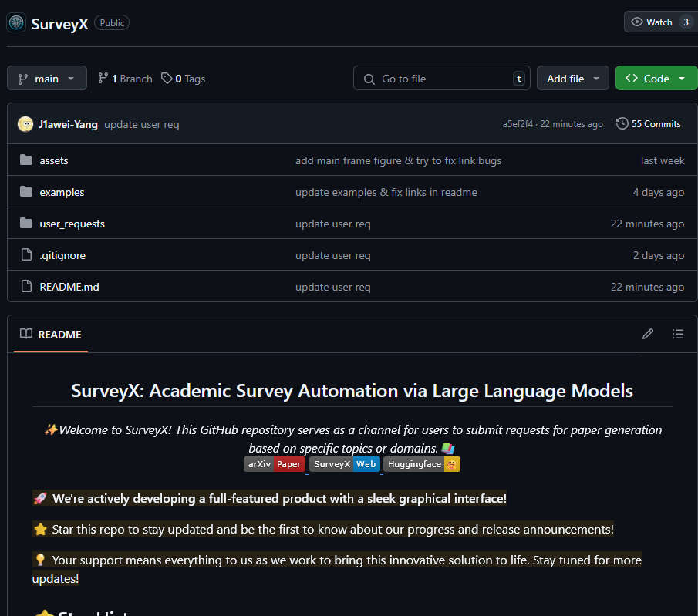Click the Watch button with eye icon
Viewport: 698px width, 616px height.
pyautogui.click(x=661, y=22)
